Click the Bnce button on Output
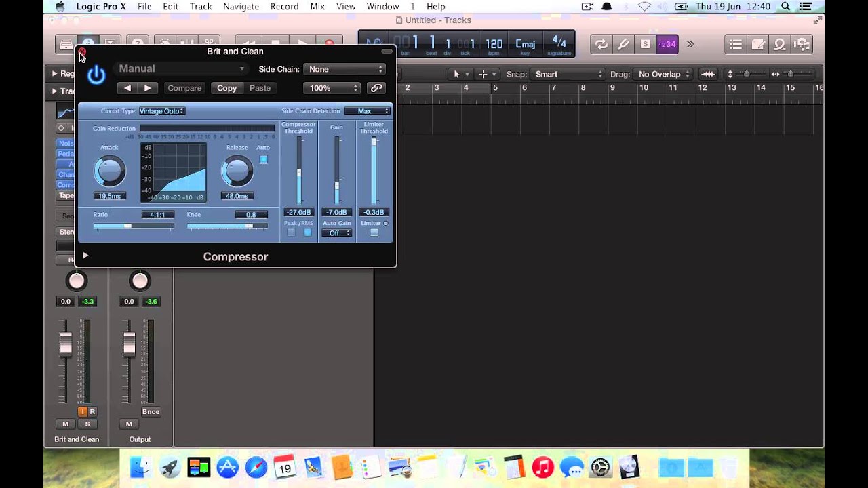 coord(151,411)
